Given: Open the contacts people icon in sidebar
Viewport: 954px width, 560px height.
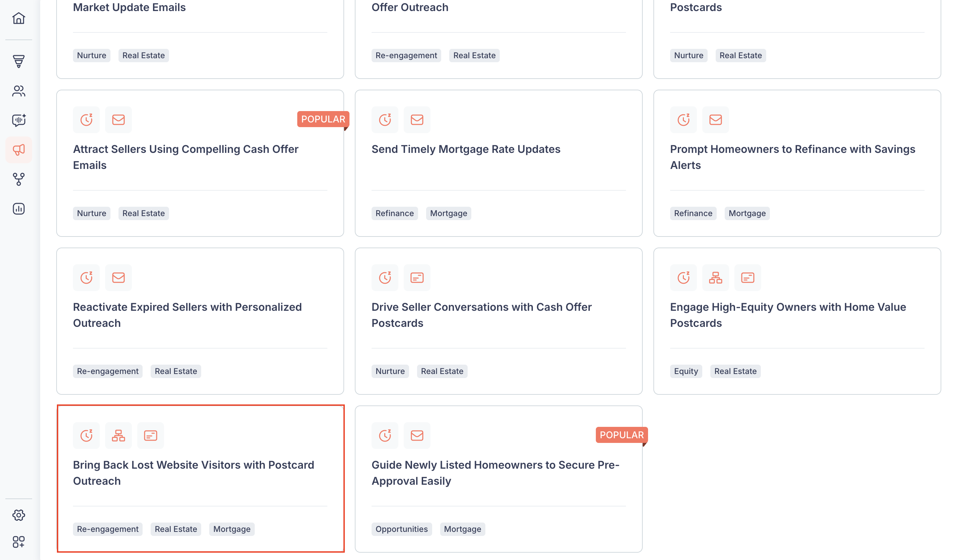Looking at the screenshot, I should [18, 91].
